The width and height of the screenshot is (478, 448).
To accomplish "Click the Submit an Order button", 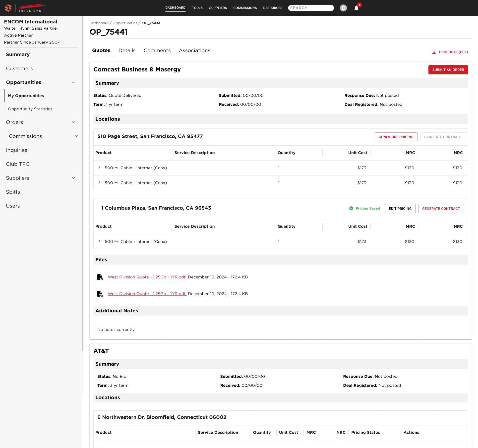I will click(x=448, y=70).
